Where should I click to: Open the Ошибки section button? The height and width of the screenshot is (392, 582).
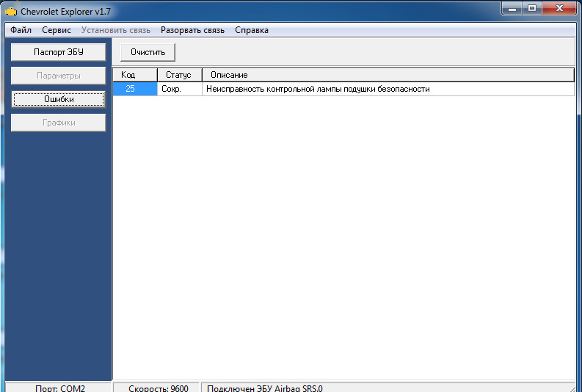[59, 99]
